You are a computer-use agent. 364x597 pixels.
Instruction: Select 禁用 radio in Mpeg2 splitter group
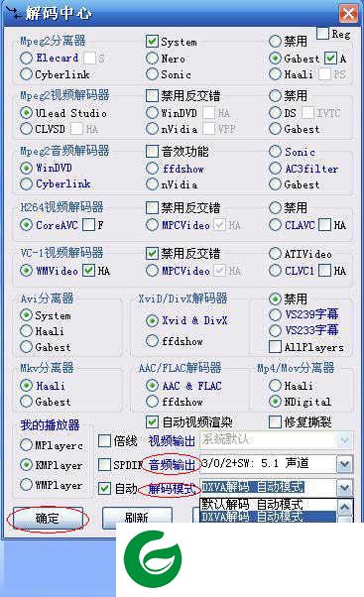(275, 41)
